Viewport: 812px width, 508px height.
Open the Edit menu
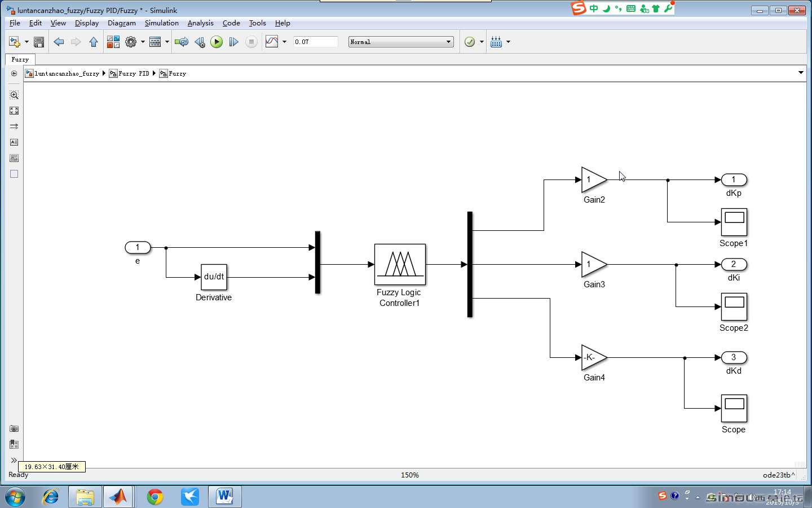click(x=36, y=23)
